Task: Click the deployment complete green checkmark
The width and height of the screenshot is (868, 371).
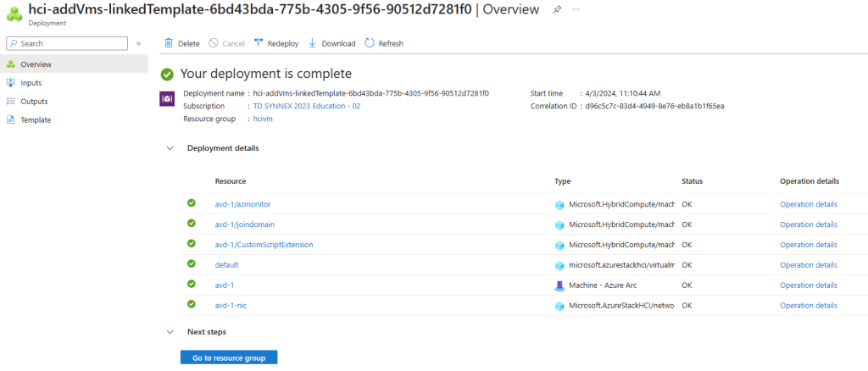Action: tap(167, 74)
